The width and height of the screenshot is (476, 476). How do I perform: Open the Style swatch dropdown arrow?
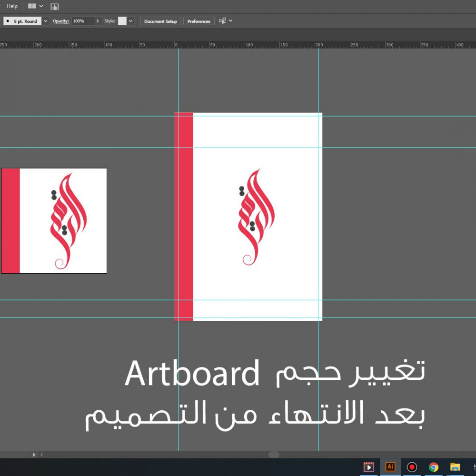[x=130, y=21]
